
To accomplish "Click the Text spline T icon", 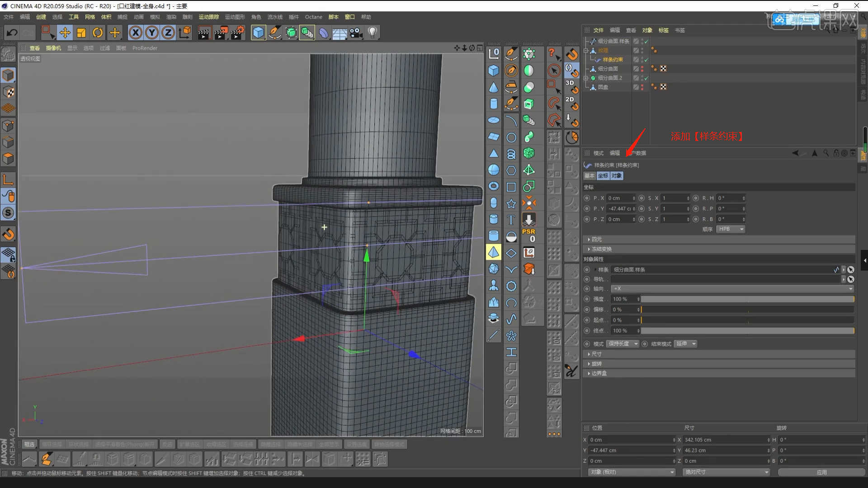I will click(511, 220).
